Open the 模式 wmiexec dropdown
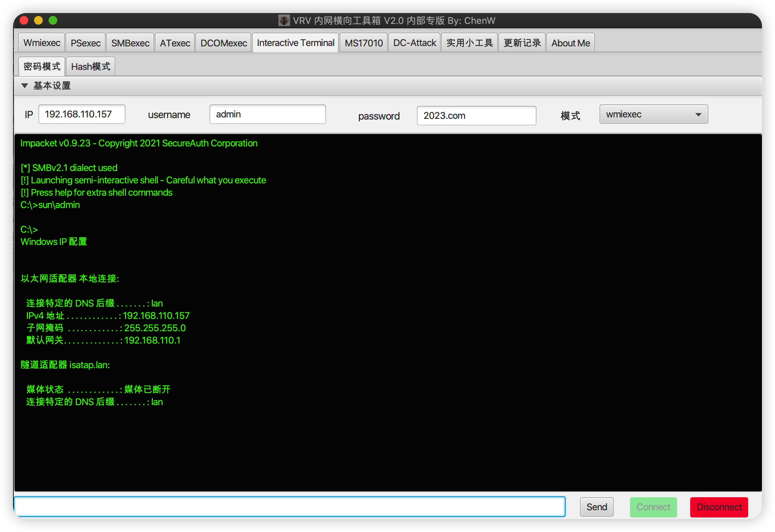This screenshot has height=532, width=775. [653, 115]
